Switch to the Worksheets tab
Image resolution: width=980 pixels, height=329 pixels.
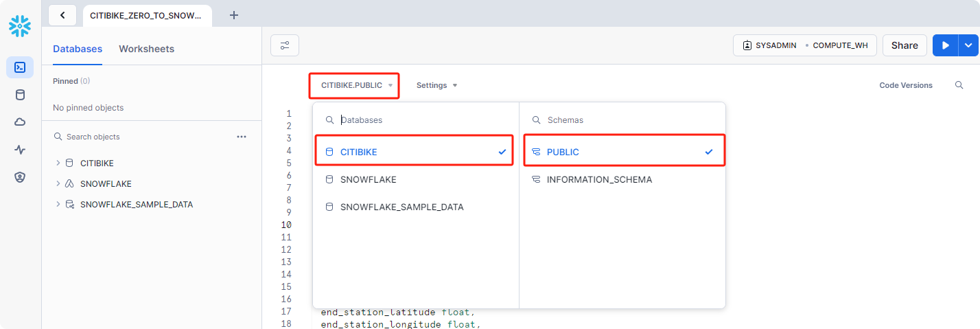tap(146, 49)
